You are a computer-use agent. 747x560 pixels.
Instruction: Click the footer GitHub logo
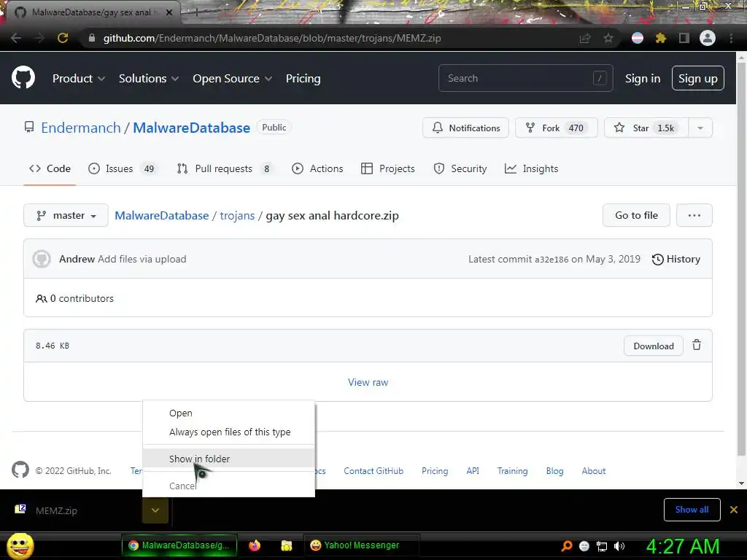(20, 470)
